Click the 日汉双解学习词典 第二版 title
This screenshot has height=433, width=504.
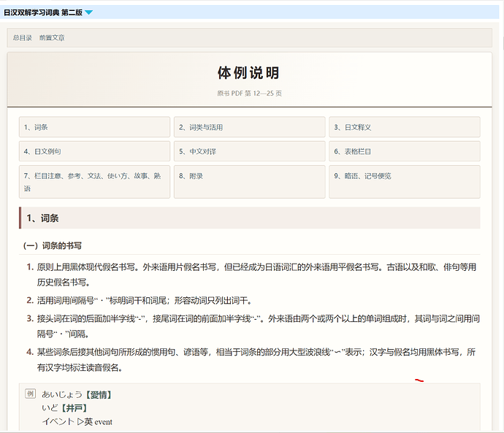(43, 12)
